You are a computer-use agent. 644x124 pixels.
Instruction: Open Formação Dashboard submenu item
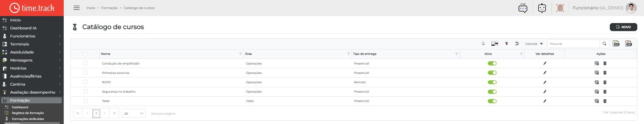[x=20, y=107]
